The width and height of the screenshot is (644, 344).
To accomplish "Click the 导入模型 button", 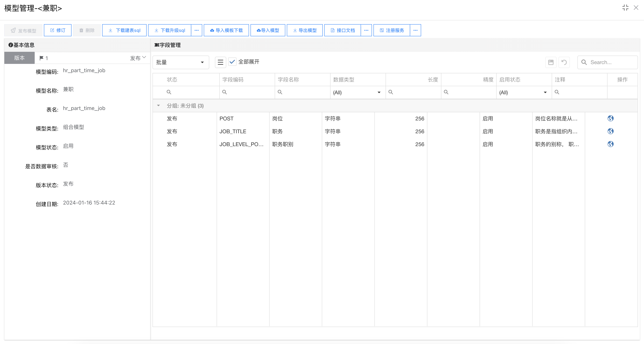I will (x=268, y=30).
